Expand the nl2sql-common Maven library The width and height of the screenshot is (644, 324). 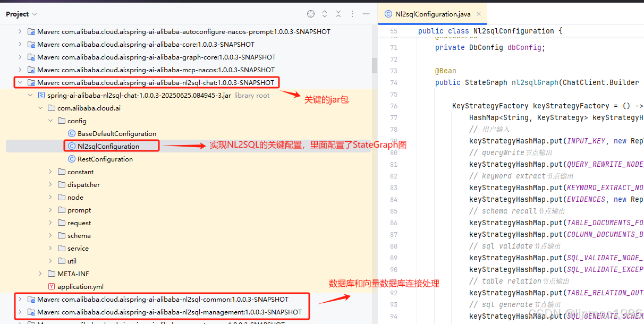20,299
